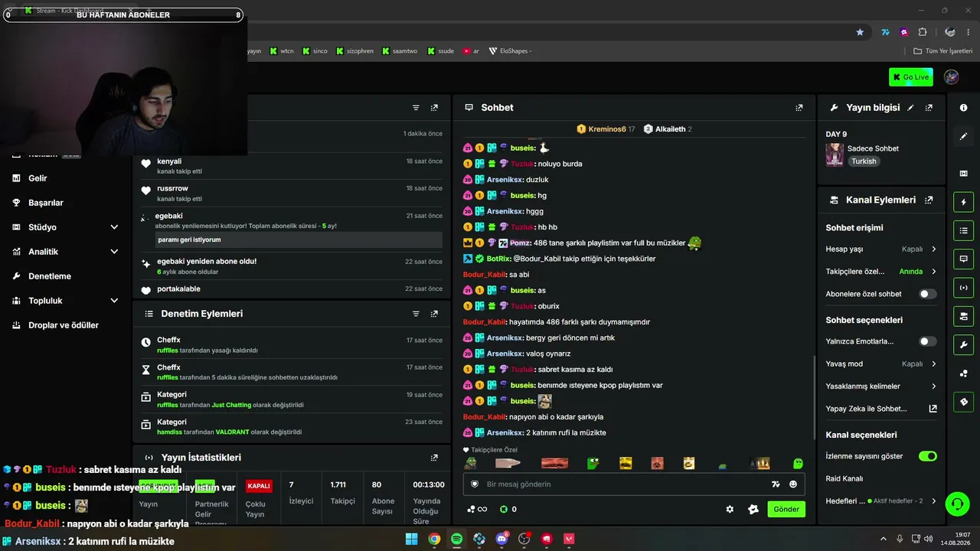Open the info icon in right rail

963,108
